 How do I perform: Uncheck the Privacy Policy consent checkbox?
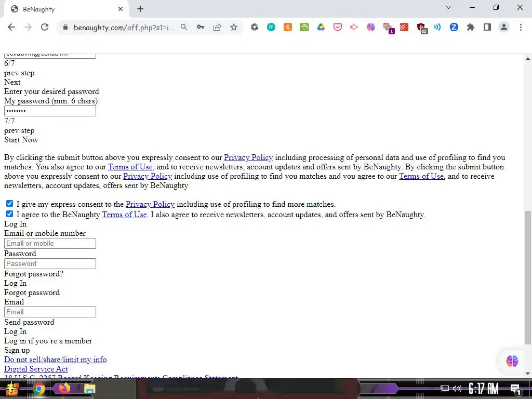pyautogui.click(x=9, y=204)
